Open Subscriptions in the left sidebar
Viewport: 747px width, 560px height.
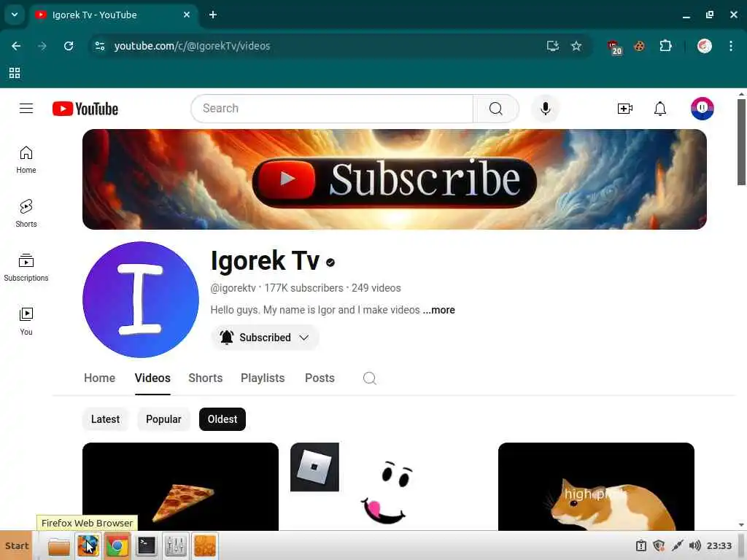tap(26, 268)
